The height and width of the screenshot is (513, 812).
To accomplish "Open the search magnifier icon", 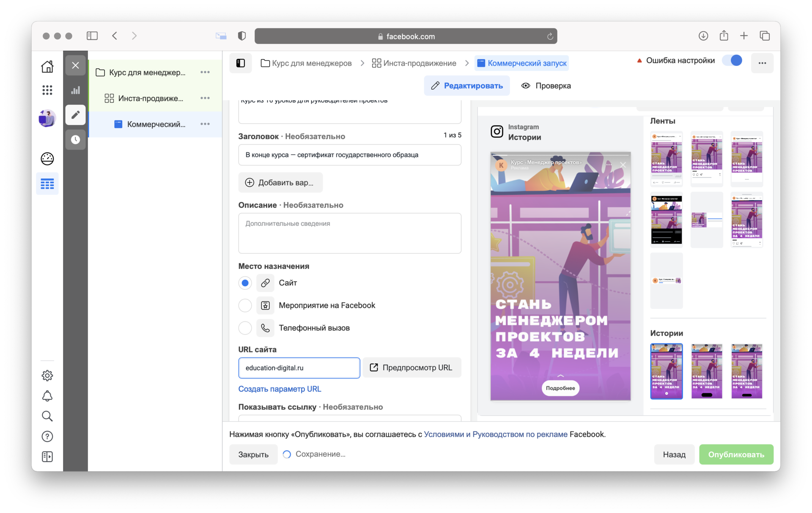I will tap(47, 416).
